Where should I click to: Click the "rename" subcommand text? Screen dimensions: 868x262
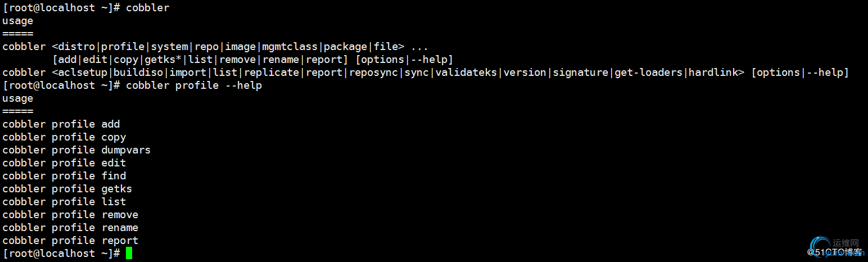(x=120, y=228)
